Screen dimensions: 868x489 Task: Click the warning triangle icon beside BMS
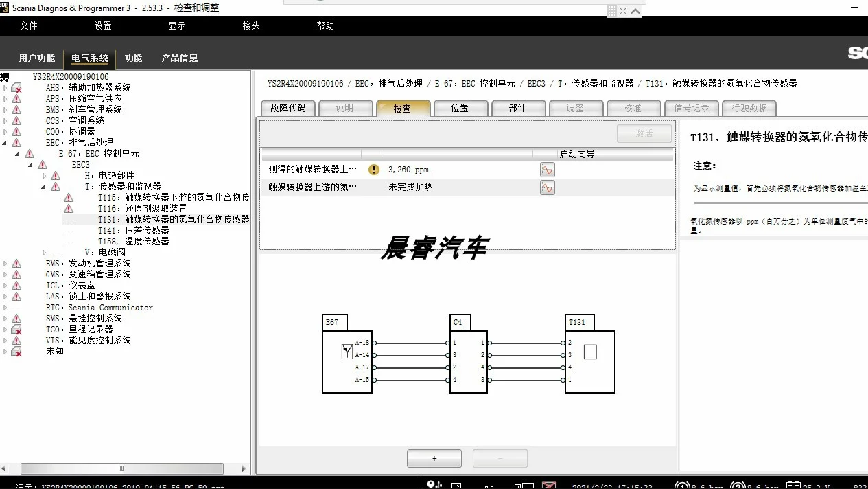tap(16, 110)
